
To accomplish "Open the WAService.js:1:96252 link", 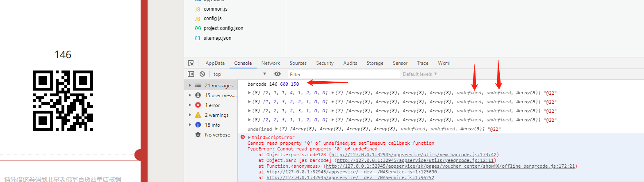I will pyautogui.click(x=350, y=178).
